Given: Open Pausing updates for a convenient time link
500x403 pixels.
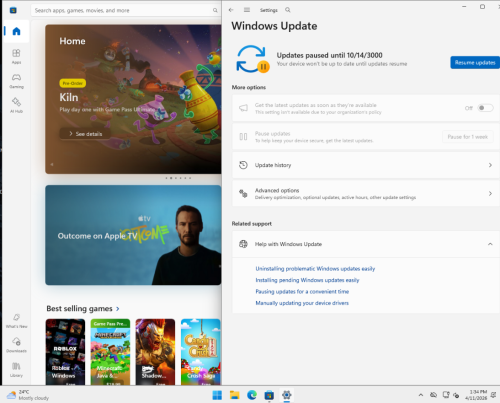Looking at the screenshot, I should pos(302,291).
